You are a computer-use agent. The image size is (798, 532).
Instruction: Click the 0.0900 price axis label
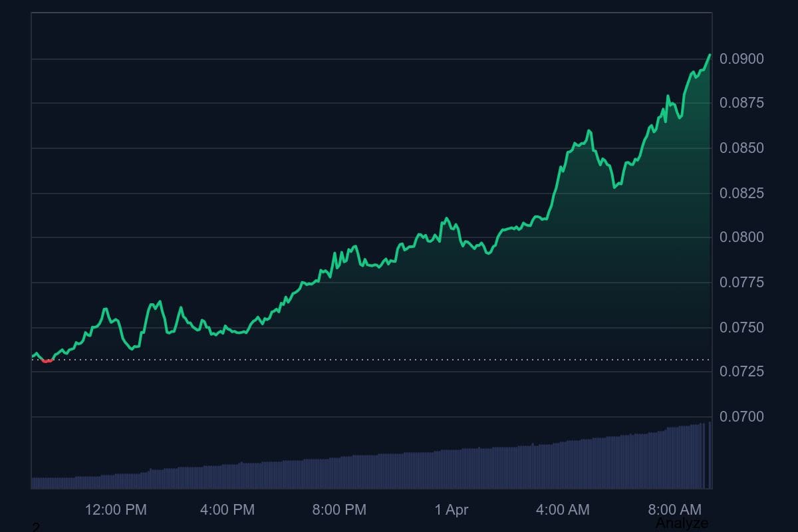click(741, 59)
